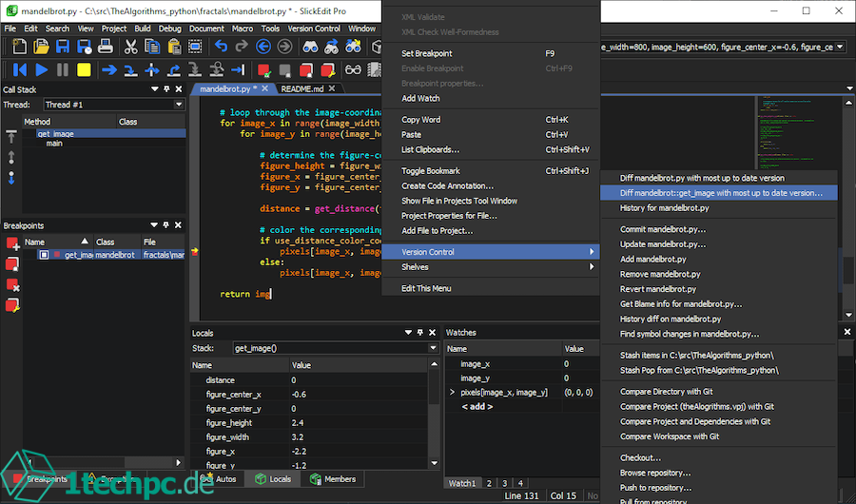The image size is (856, 504).
Task: Click the Locals list scrollbar down arrow
Action: point(435,464)
